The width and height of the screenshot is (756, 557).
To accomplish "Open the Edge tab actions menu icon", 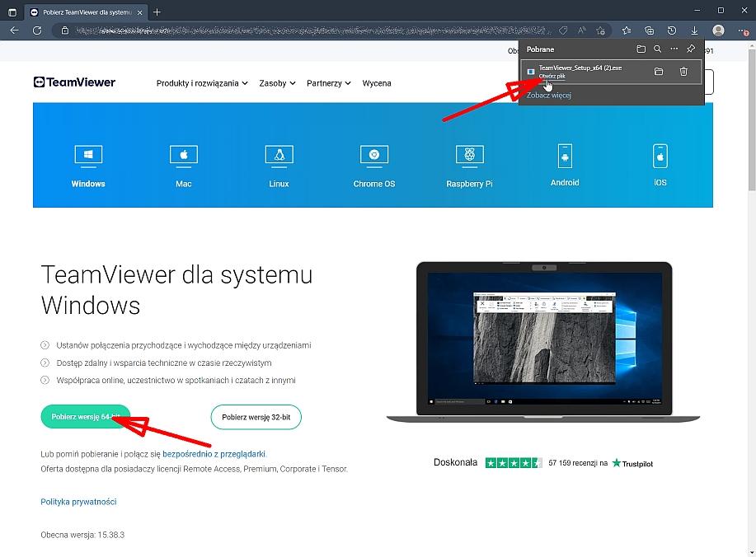I will (x=12, y=12).
